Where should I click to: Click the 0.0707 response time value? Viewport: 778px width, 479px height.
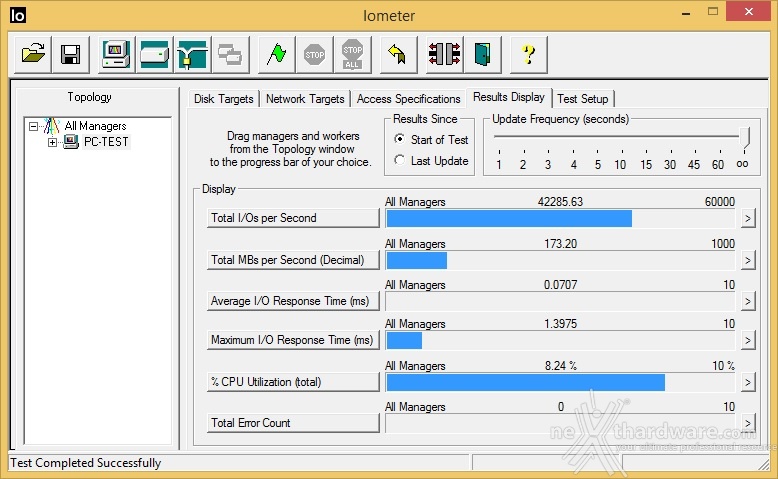[561, 285]
